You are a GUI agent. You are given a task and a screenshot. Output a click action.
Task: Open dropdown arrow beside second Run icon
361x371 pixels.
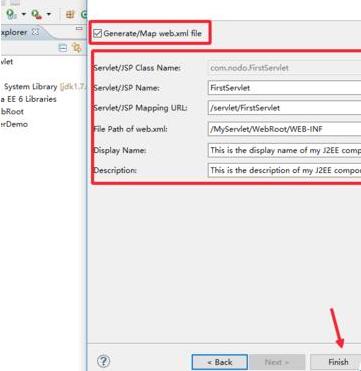coord(48,14)
